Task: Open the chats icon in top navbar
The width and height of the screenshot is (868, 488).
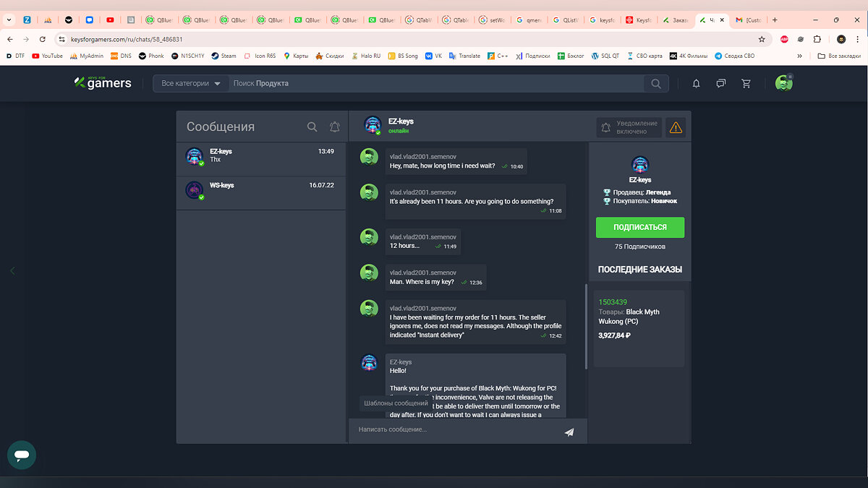Action: (720, 84)
